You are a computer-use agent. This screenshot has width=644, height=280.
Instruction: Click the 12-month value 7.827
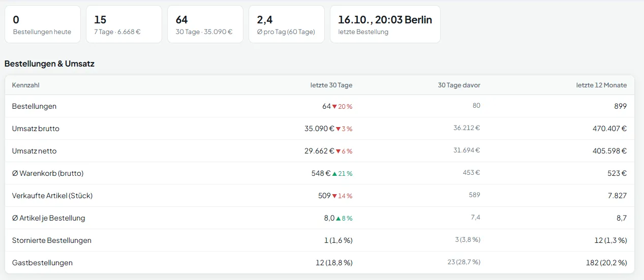tap(617, 196)
